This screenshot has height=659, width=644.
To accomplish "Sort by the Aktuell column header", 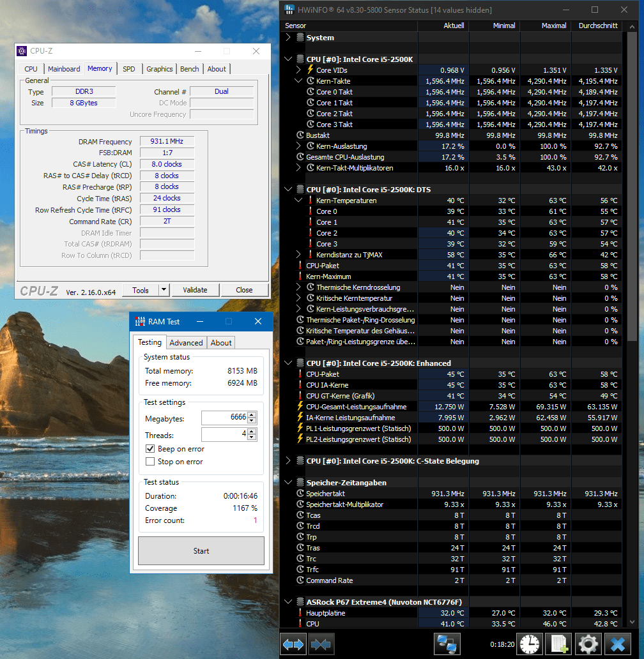I will tap(443, 26).
